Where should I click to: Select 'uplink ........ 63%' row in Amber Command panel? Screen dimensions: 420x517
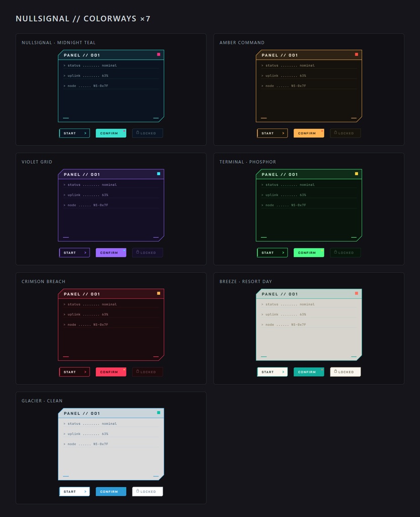click(309, 76)
